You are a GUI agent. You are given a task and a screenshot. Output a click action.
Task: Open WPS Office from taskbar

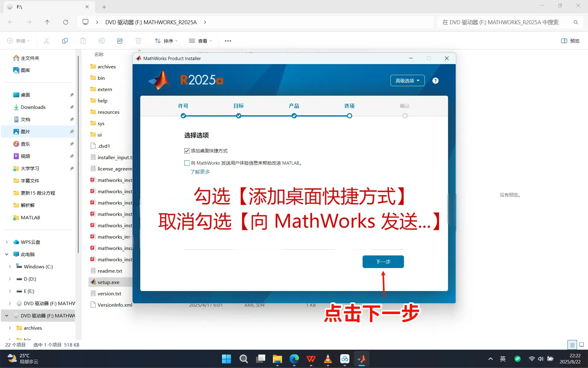[311, 359]
